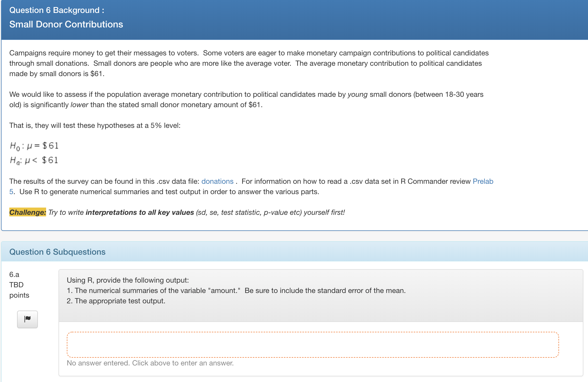The width and height of the screenshot is (588, 382).
Task: Click the 'No answer entered' prompt text
Action: pyautogui.click(x=150, y=363)
